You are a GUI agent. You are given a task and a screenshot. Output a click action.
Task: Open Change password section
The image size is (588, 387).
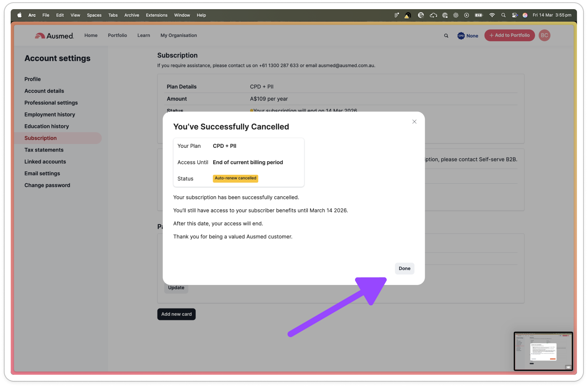[x=47, y=186]
